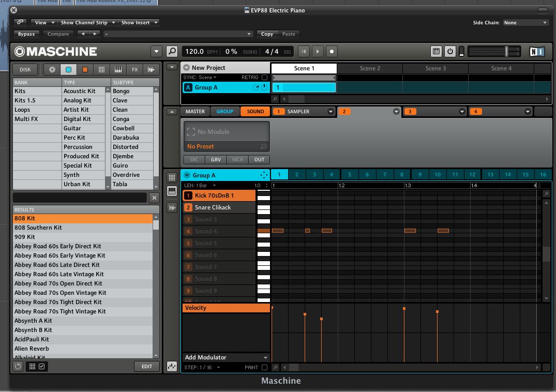
Task: Switch to the SOUND tab
Action: 256,111
